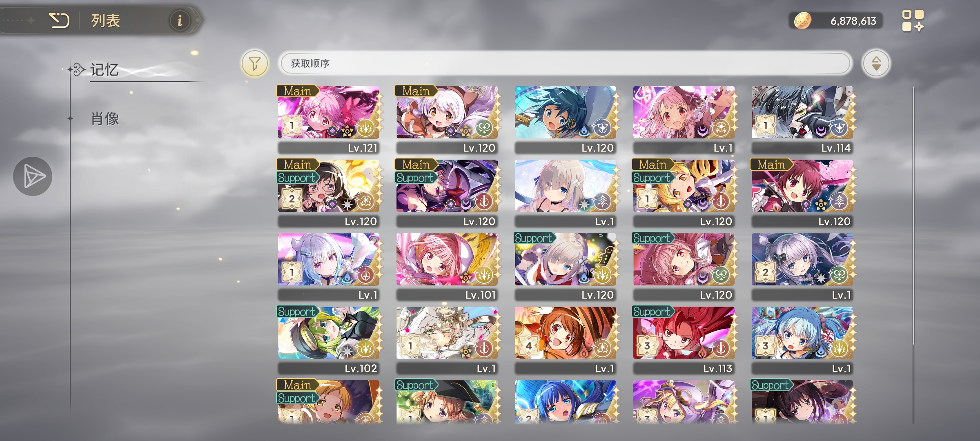Screen dimensions: 980x441
Task: Select the Lv.114 dark-haired card
Action: (x=802, y=119)
